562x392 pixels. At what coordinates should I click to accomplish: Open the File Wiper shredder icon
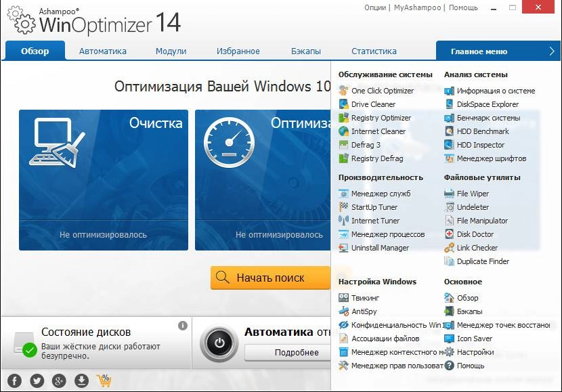[449, 194]
